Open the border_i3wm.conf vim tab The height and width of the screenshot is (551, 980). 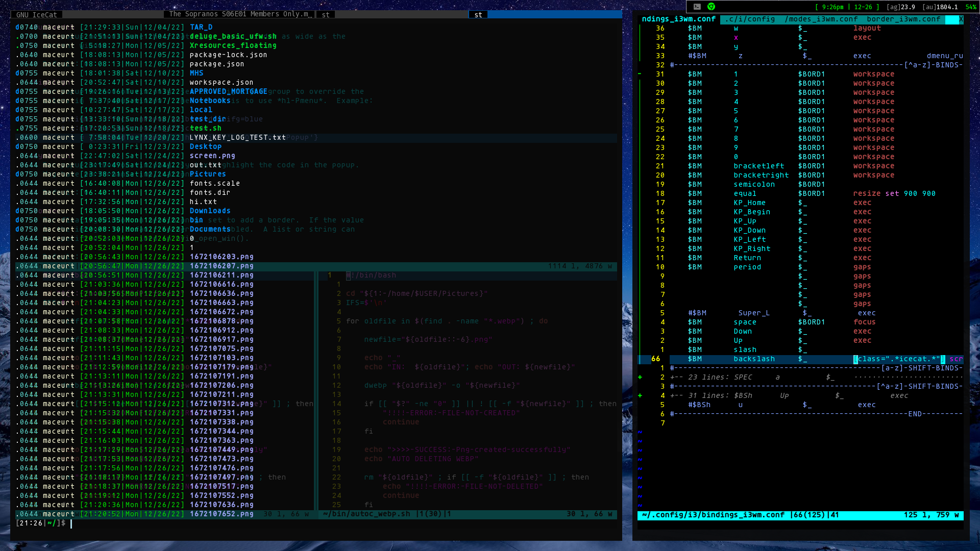click(903, 19)
